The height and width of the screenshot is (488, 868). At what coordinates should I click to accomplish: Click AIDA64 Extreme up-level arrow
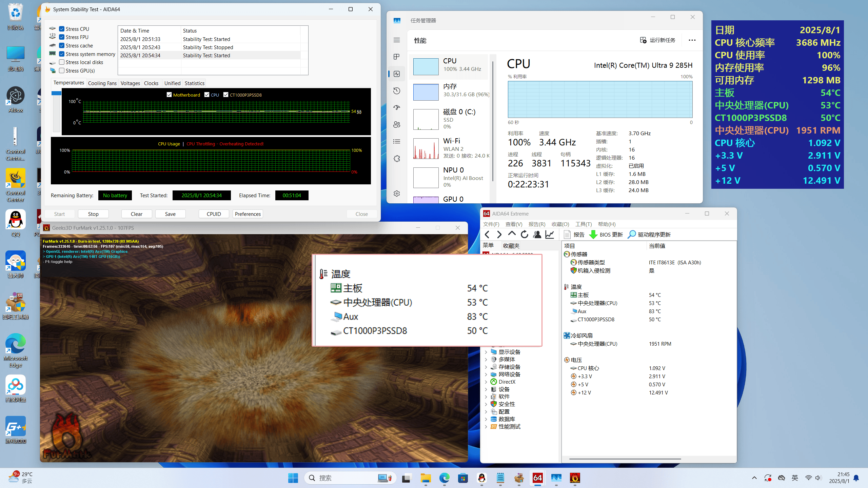click(x=512, y=234)
